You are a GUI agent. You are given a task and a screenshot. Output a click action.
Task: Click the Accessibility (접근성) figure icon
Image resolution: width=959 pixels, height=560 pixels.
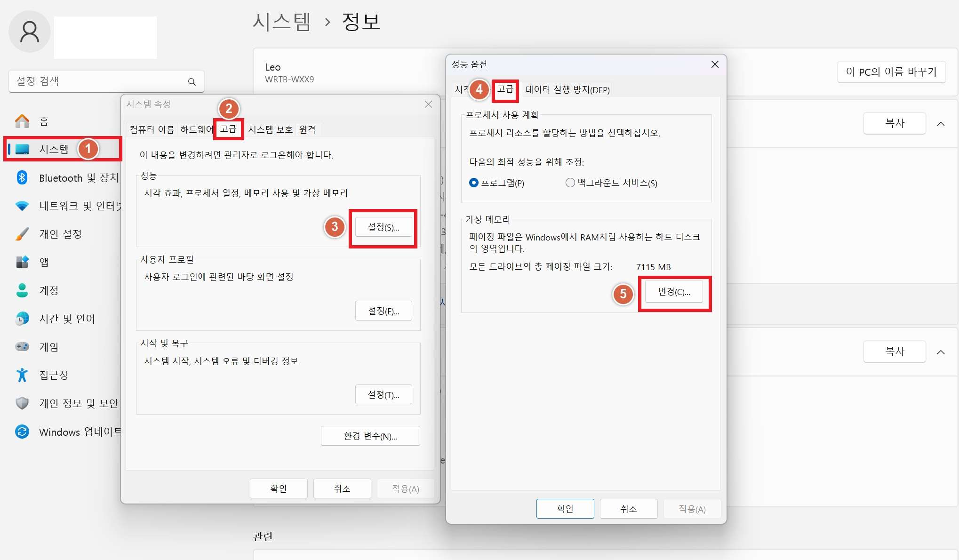(x=22, y=375)
